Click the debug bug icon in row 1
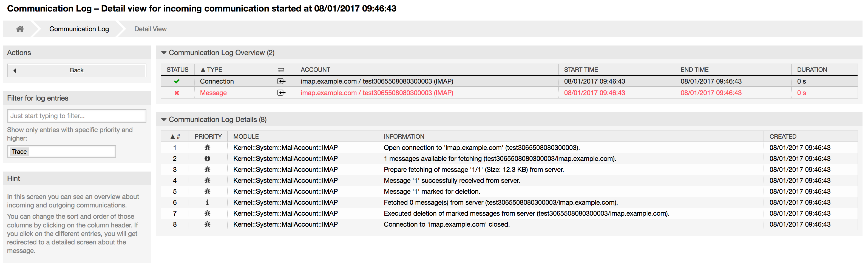The height and width of the screenshot is (268, 868). (207, 147)
